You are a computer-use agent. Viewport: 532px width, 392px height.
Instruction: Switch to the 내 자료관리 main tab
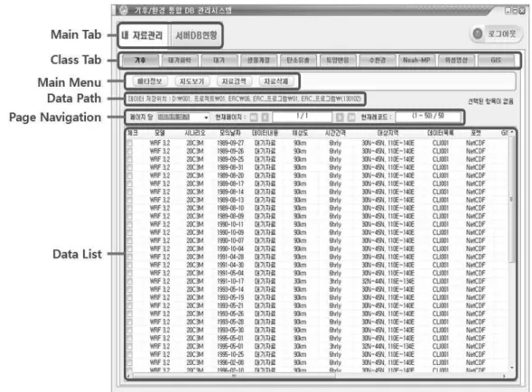143,35
